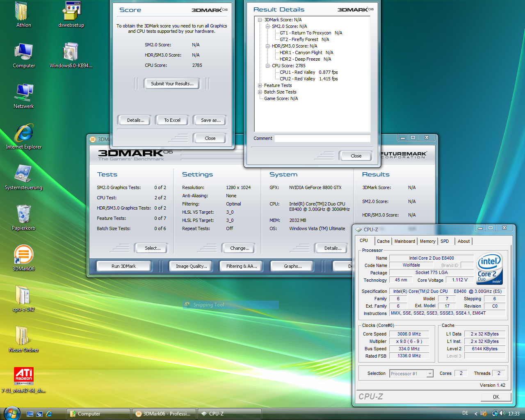Click the Comment text field

click(322, 138)
